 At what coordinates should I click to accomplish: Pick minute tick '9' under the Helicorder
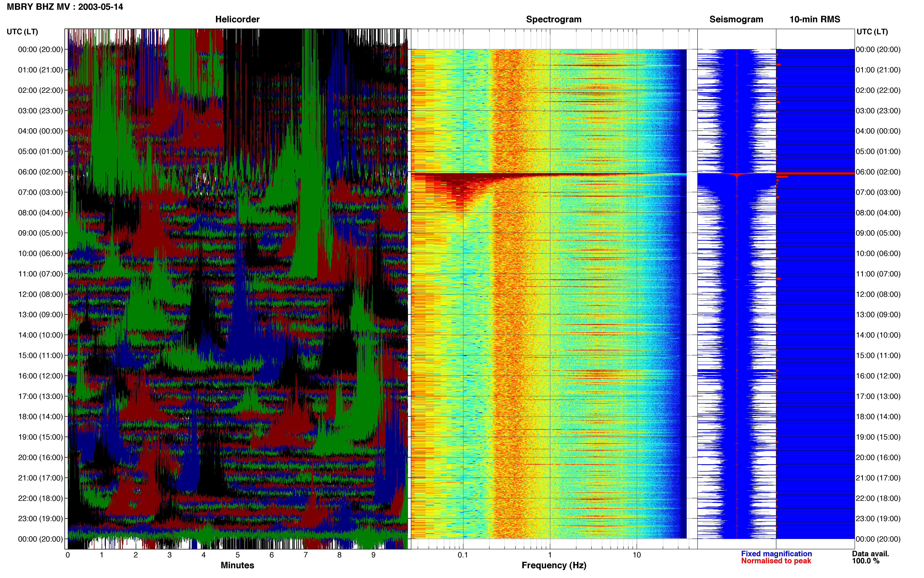coord(373,555)
